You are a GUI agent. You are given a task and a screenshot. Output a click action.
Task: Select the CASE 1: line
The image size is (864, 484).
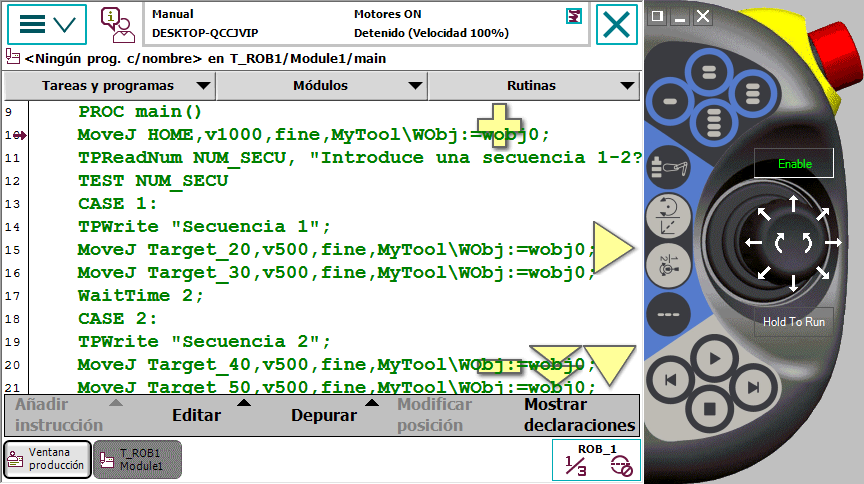pos(117,205)
